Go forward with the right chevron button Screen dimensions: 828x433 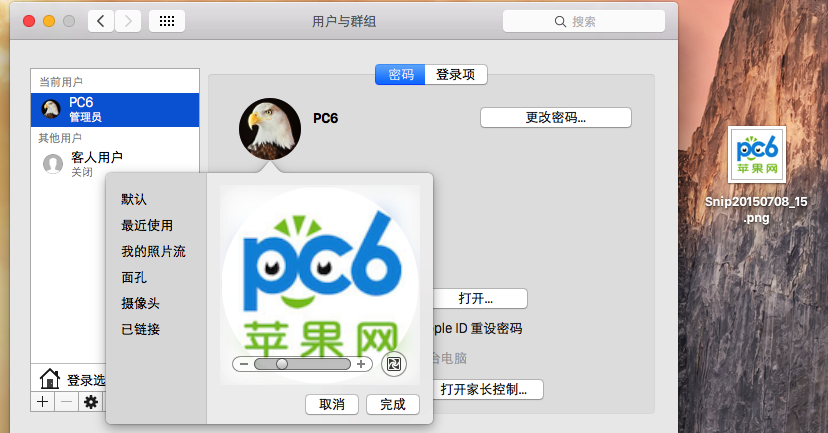128,22
